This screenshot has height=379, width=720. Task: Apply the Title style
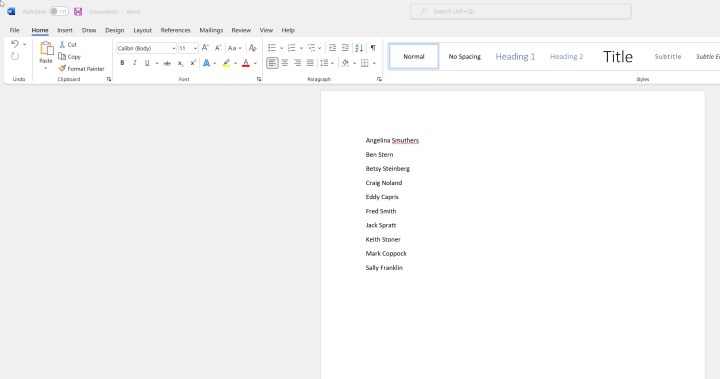pyautogui.click(x=618, y=57)
